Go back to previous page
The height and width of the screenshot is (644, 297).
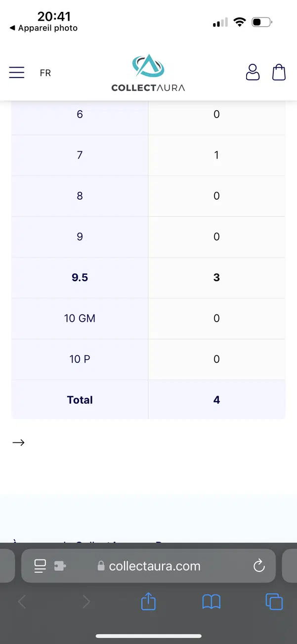(x=22, y=601)
